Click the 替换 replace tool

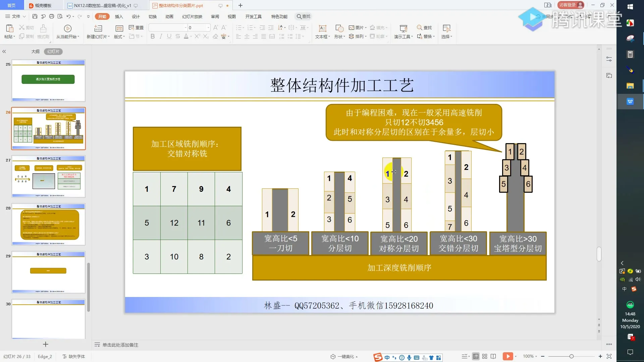(426, 37)
